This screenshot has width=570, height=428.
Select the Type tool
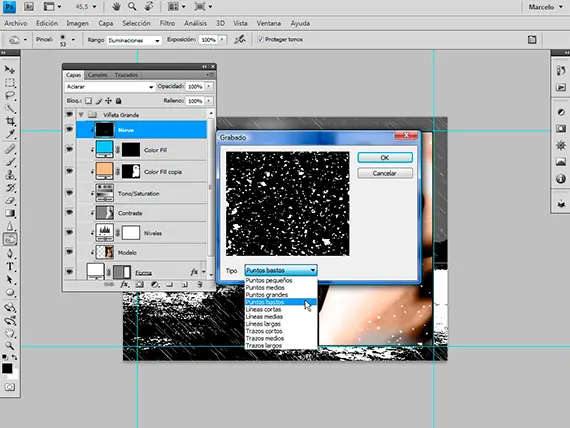[x=10, y=267]
